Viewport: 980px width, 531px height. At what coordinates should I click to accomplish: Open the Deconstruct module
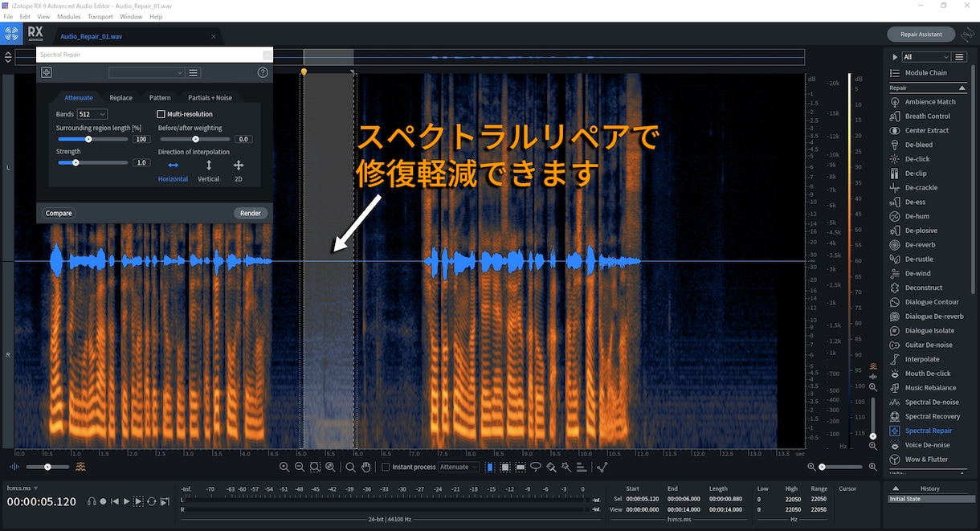928,288
